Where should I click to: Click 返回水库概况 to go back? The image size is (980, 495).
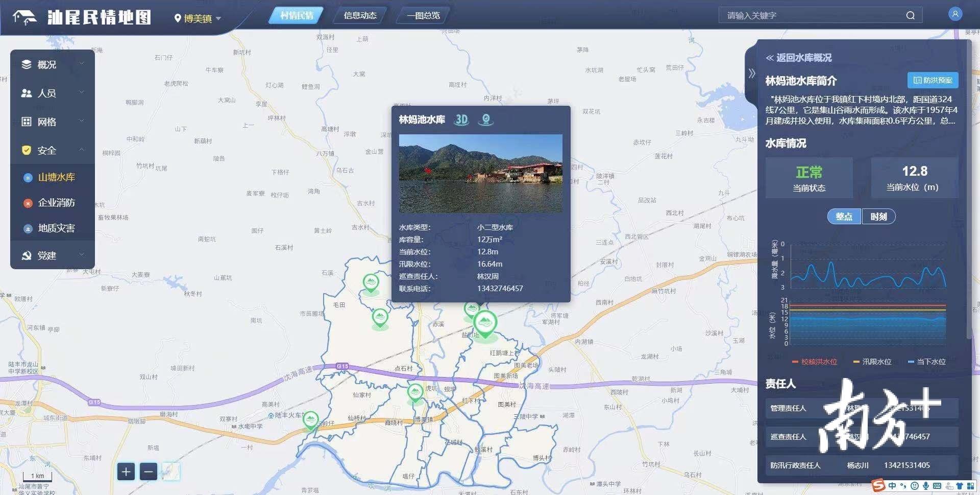pyautogui.click(x=799, y=58)
